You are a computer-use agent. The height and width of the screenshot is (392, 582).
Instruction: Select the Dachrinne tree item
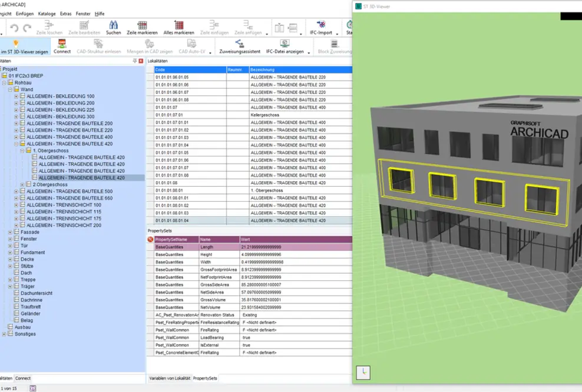32,300
